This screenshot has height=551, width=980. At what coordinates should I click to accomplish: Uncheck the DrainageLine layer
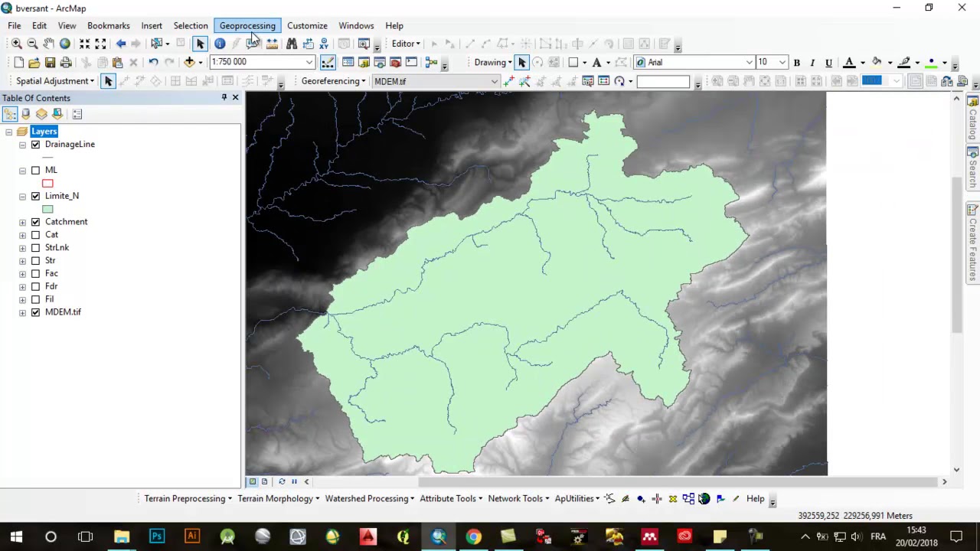pyautogui.click(x=35, y=145)
